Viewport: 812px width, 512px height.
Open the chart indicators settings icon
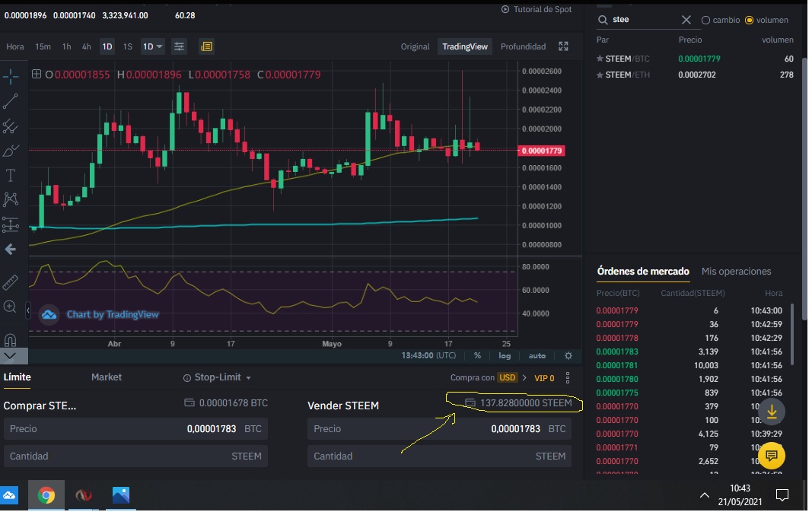click(179, 46)
